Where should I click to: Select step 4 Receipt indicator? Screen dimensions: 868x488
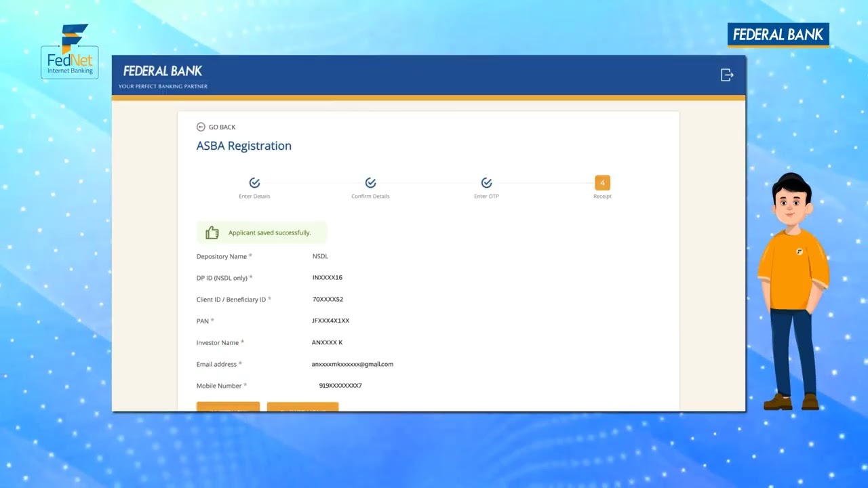coord(602,183)
